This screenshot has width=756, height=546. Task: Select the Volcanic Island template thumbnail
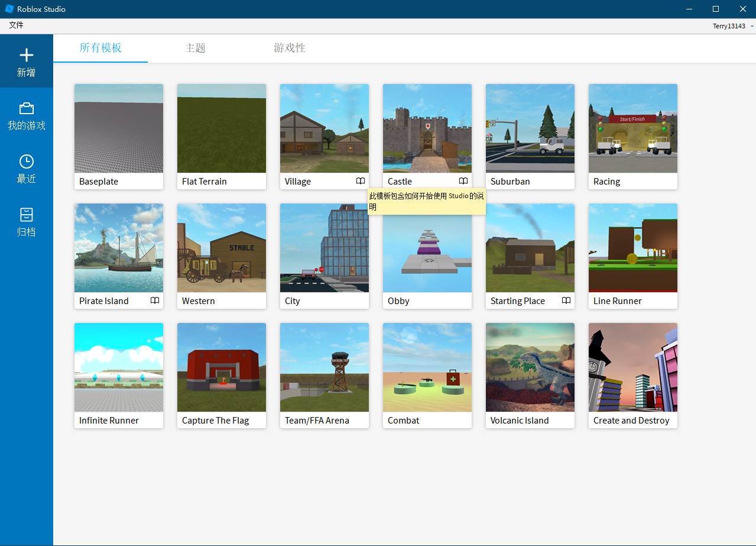(530, 367)
